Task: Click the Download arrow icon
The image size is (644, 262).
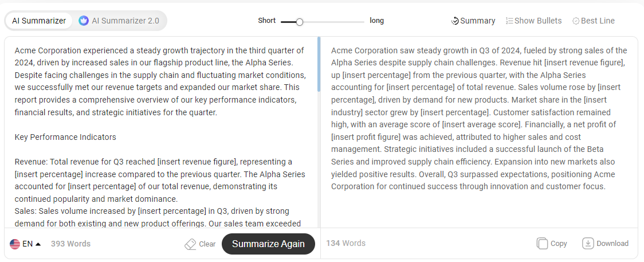Action: 588,244
